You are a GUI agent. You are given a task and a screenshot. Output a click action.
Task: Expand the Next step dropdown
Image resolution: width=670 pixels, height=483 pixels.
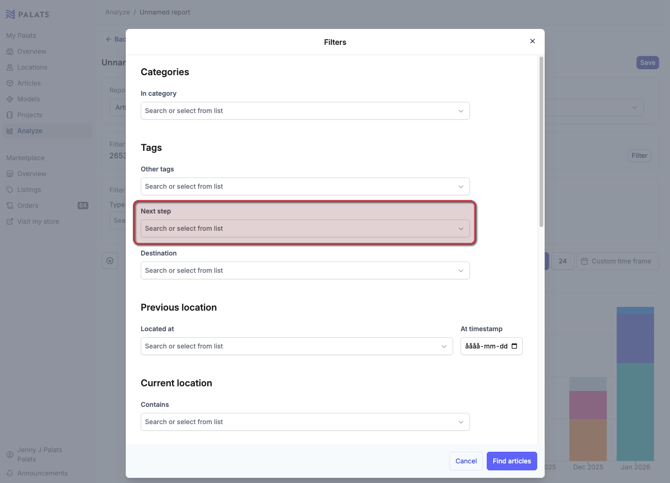[461, 228]
